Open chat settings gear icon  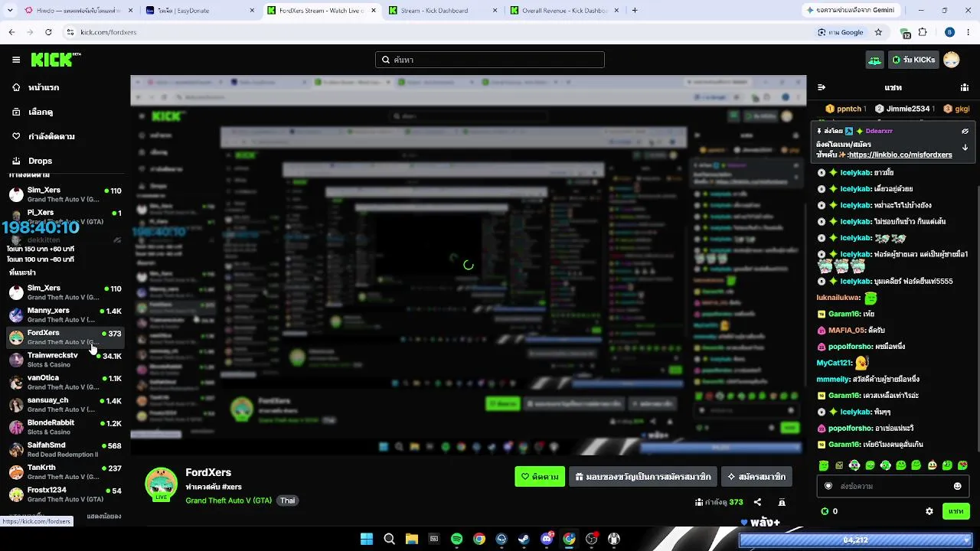pos(929,511)
